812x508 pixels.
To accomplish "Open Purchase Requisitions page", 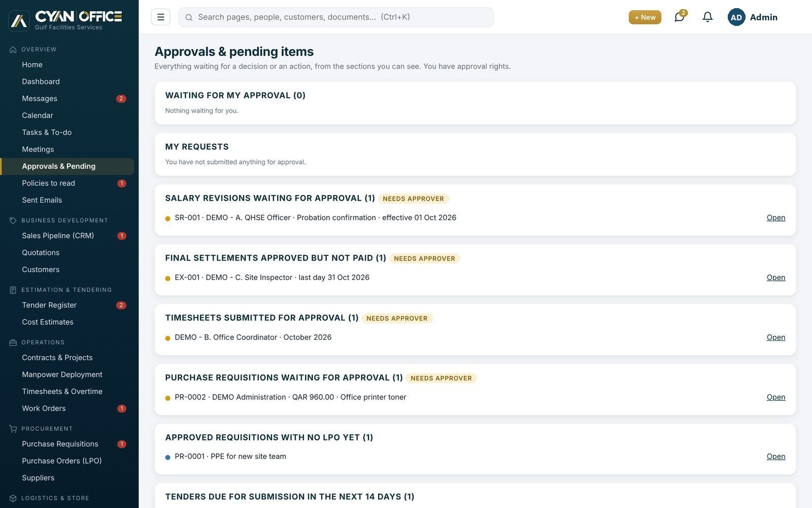I will 67,444.
